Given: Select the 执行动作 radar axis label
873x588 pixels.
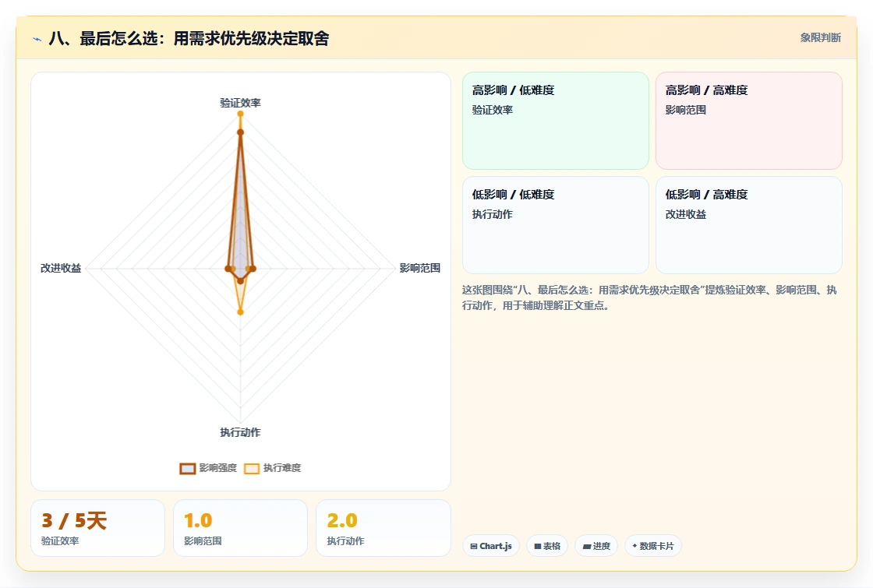Looking at the screenshot, I should coord(240,432).
